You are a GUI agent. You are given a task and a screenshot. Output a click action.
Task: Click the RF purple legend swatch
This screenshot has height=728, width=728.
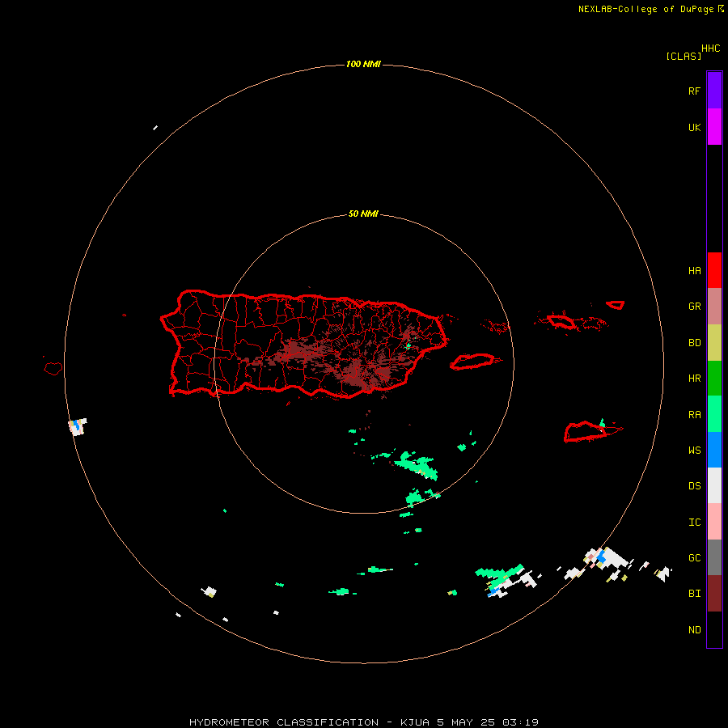(714, 91)
